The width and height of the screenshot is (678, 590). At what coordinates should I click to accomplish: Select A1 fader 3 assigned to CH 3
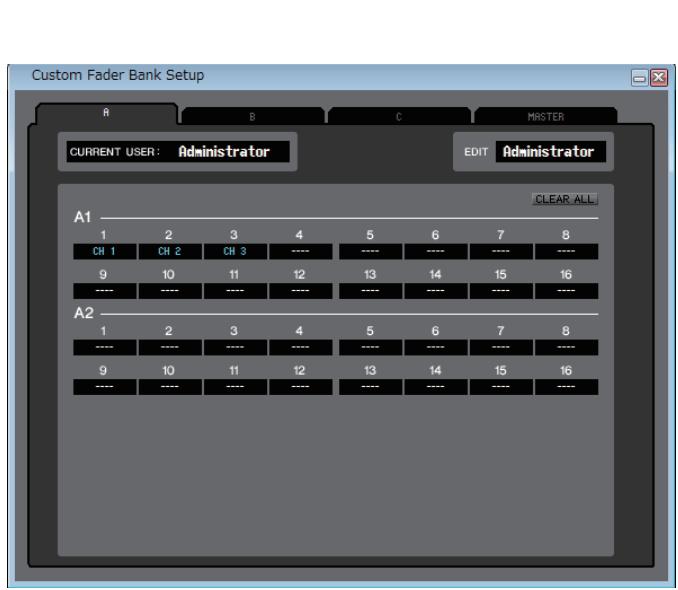click(x=235, y=251)
